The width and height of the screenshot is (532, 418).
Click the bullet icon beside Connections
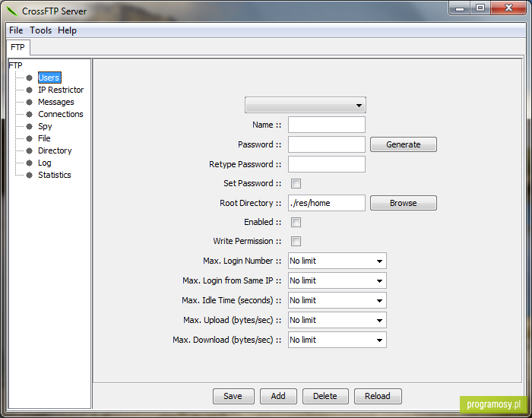coord(30,114)
